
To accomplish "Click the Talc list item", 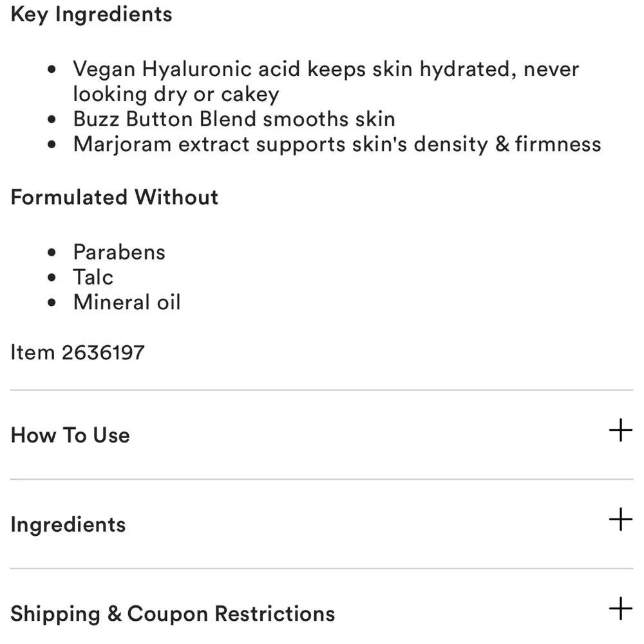I will coord(93,277).
